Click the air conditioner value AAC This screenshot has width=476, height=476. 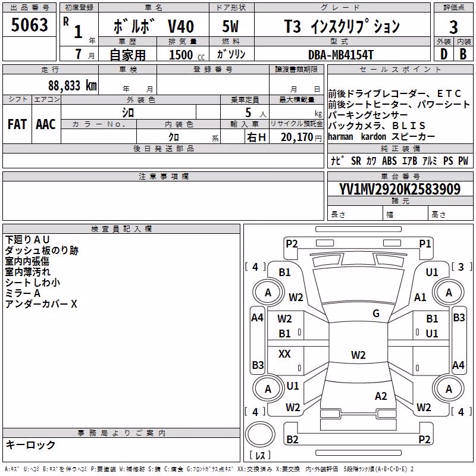click(x=46, y=124)
